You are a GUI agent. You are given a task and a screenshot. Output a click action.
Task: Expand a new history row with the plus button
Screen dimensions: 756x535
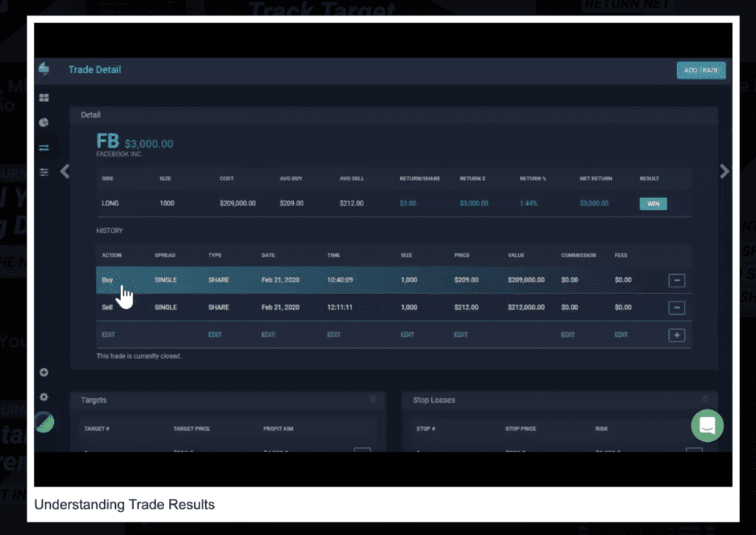(x=676, y=335)
